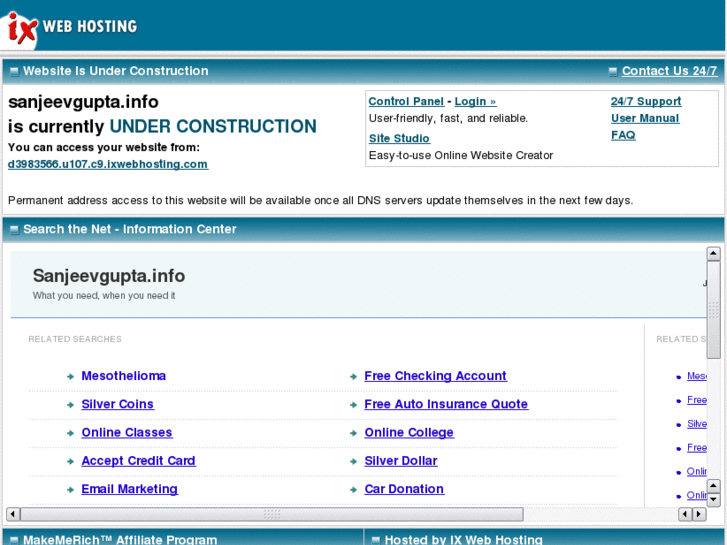Click the Sanjeevgupta.info heading in search frame

click(109, 276)
